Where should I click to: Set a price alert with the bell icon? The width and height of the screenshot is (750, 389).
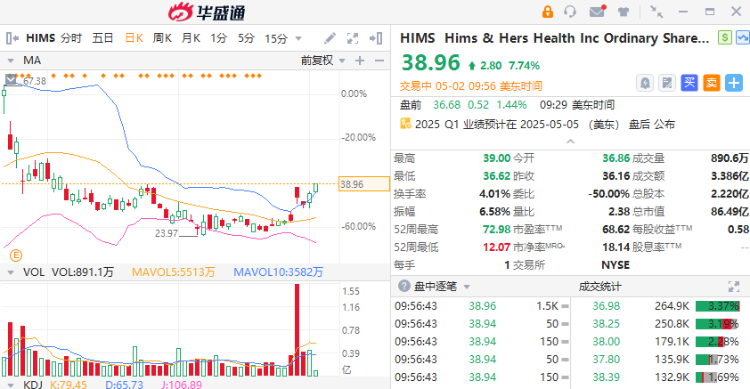645,83
